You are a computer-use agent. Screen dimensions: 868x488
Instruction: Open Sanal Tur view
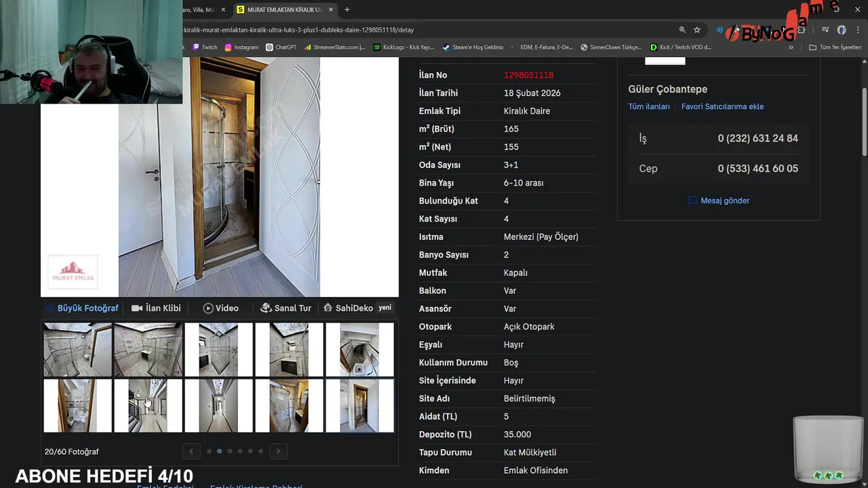click(x=286, y=308)
